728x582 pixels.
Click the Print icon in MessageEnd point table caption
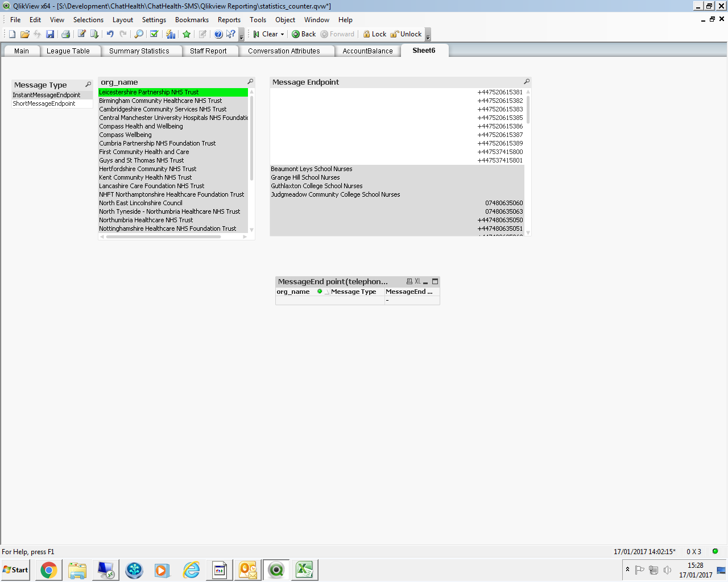[x=409, y=281]
